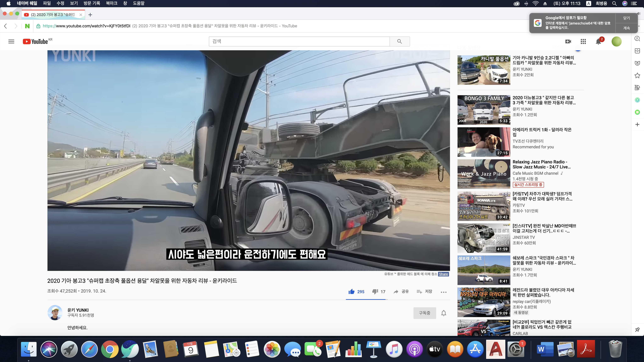Open the 윤키 YUNKI channel link
This screenshot has height=362, width=644.
(78, 310)
